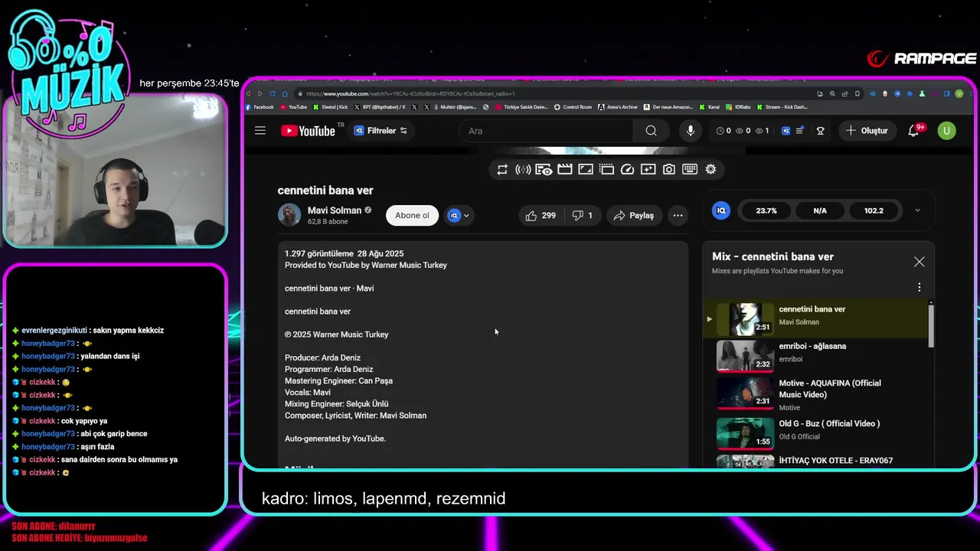The width and height of the screenshot is (980, 551).
Task: Open the Facebook bookmark
Action: pyautogui.click(x=260, y=107)
